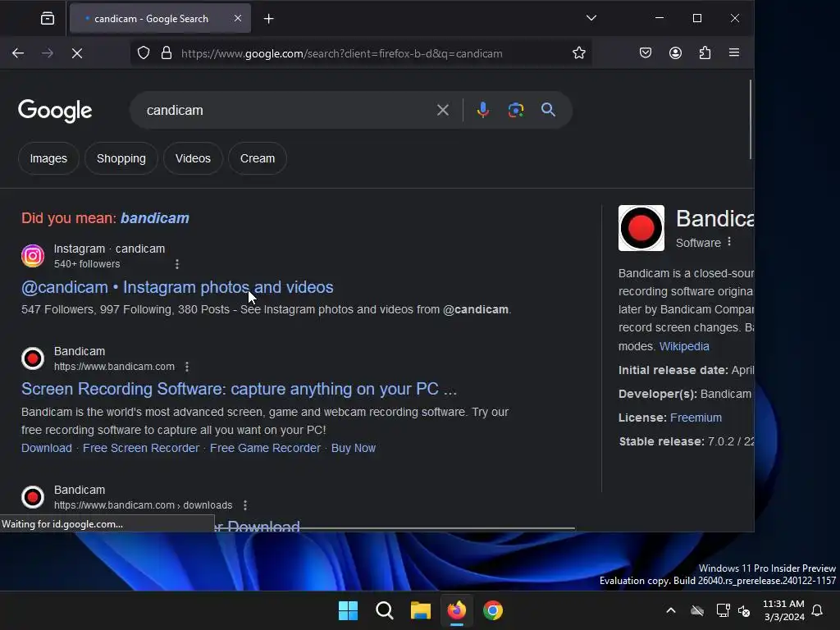Click Bandicam logo in knowledge panel
Viewport: 840px width, 630px height.
(x=641, y=228)
